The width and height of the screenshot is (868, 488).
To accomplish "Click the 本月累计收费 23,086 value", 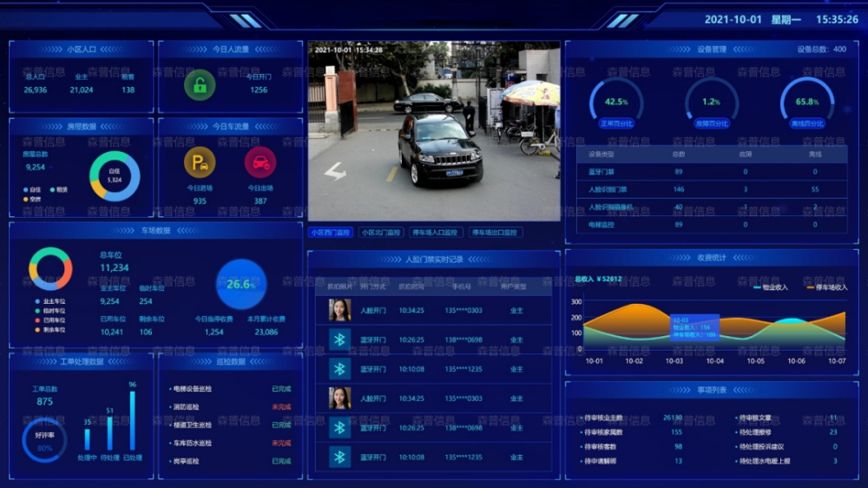I will tap(266, 332).
